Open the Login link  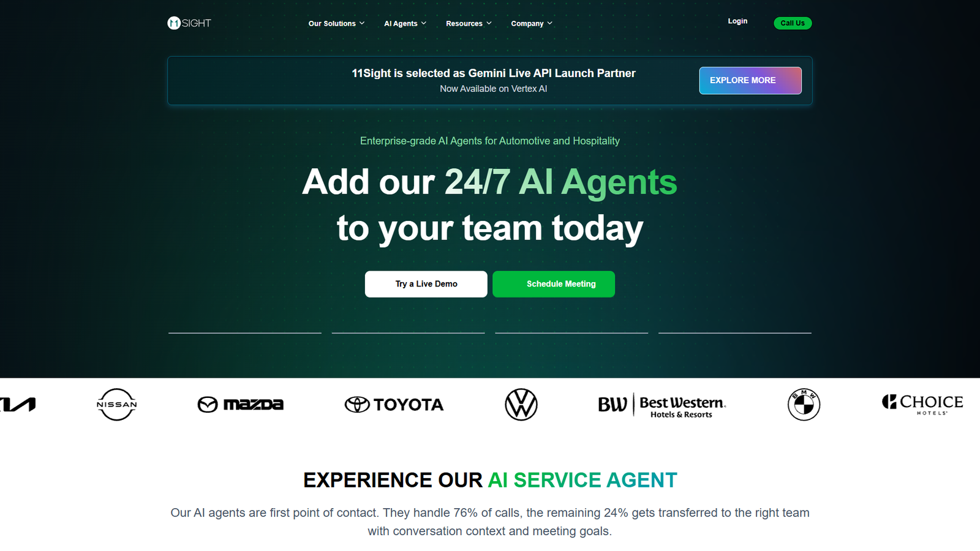[x=737, y=21]
